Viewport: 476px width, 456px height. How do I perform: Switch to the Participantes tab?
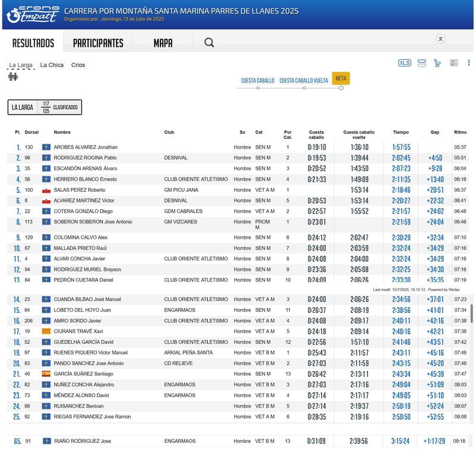click(x=98, y=43)
